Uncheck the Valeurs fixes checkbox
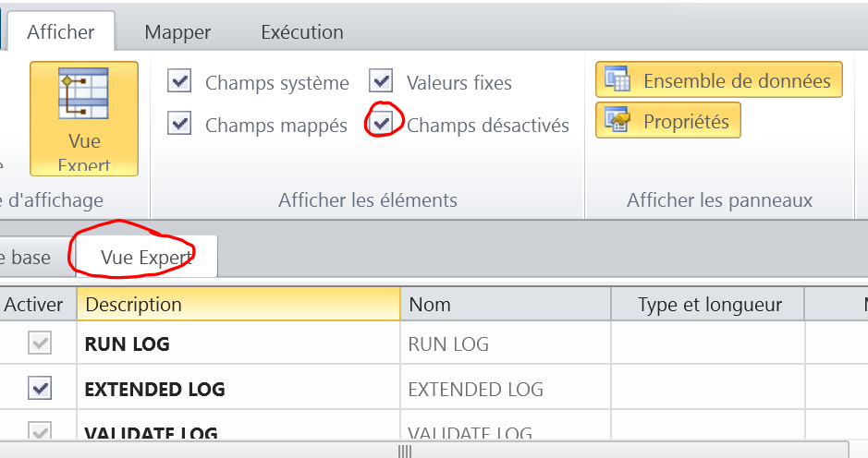868x458 pixels. click(381, 80)
